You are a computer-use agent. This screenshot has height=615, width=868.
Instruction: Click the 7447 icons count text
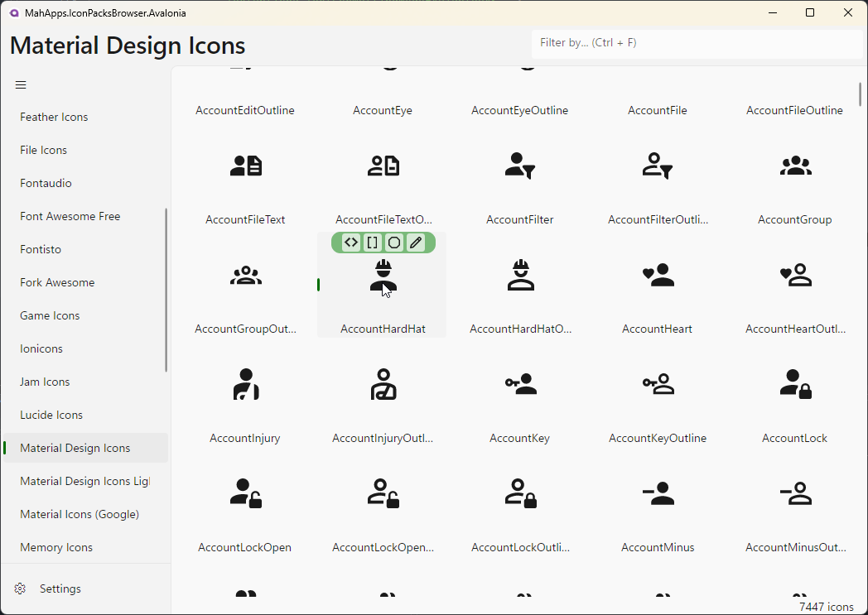[x=827, y=607]
